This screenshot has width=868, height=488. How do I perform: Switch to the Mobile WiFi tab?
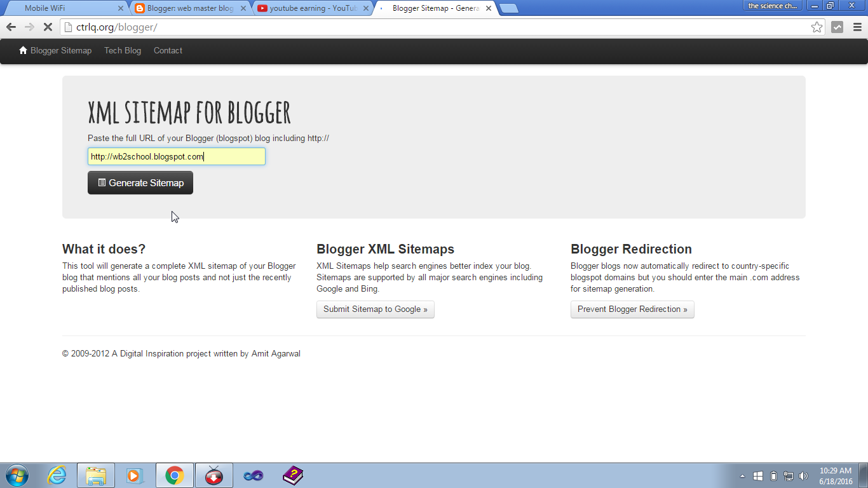65,8
